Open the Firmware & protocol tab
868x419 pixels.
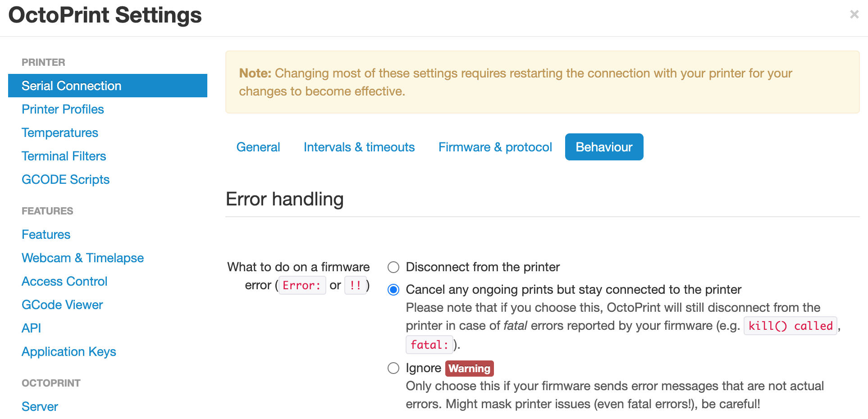coord(495,147)
